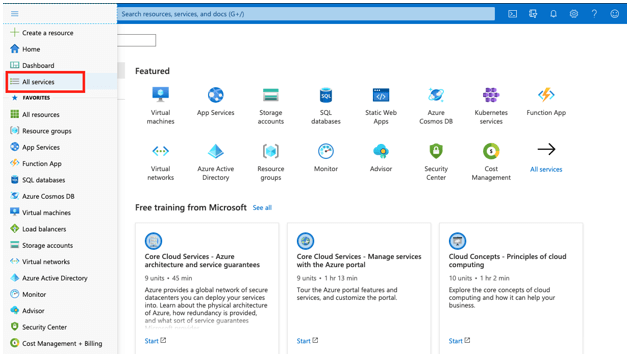The height and width of the screenshot is (362, 631).
Task: Open Resource groups in sidebar favorites
Action: tap(41, 131)
